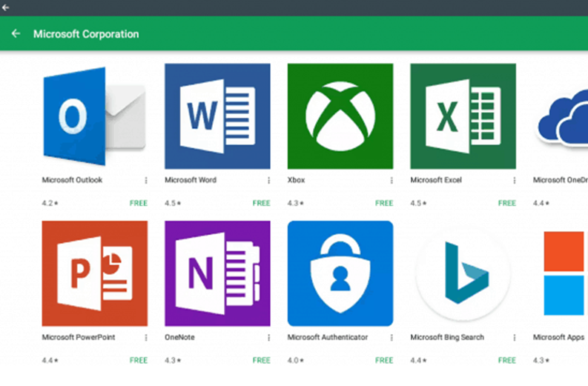Select the Xbox title text
Screen dimensions: 588x386
point(297,180)
